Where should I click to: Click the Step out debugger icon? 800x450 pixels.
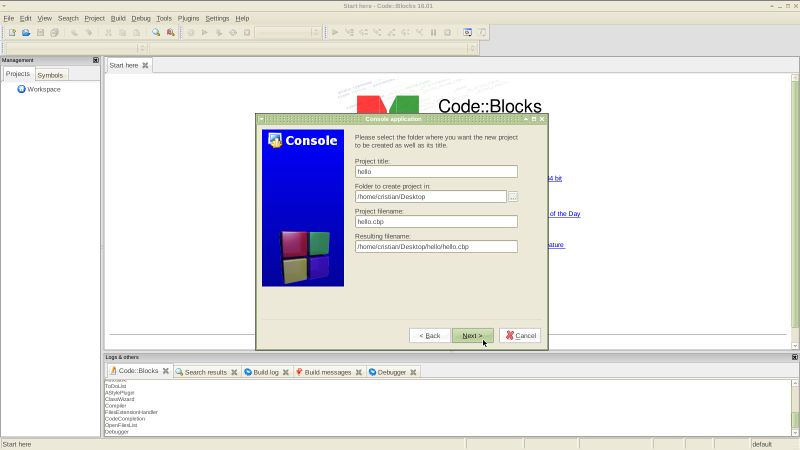pos(391,32)
